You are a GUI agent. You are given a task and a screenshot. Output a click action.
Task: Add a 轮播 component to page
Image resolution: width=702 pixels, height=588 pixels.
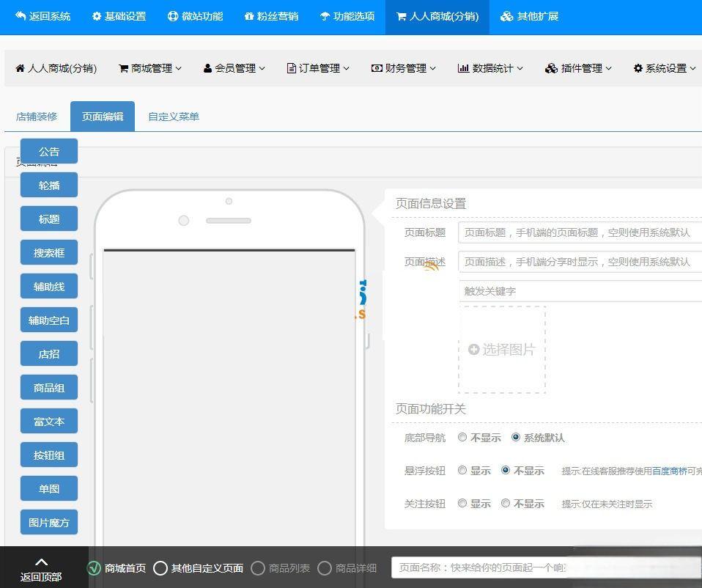tap(49, 185)
